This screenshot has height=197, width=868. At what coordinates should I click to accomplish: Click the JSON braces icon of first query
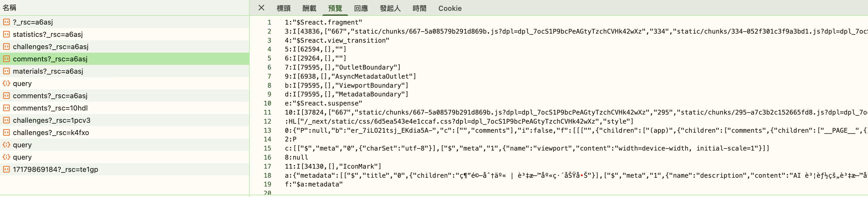[x=6, y=83]
